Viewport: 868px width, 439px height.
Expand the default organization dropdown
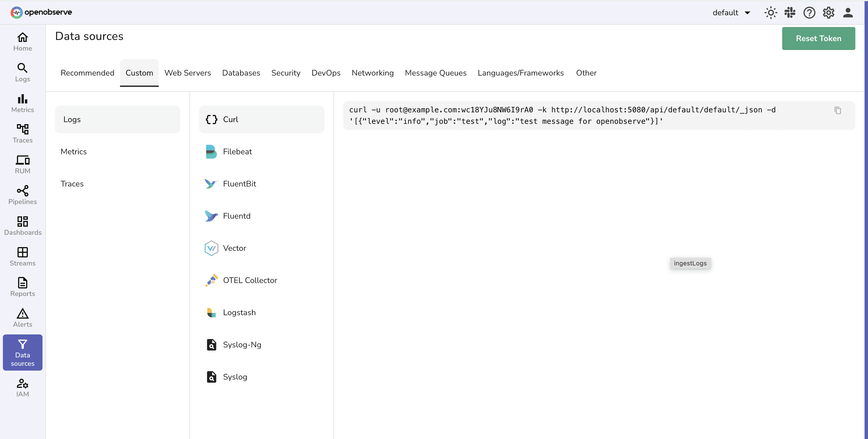(731, 12)
